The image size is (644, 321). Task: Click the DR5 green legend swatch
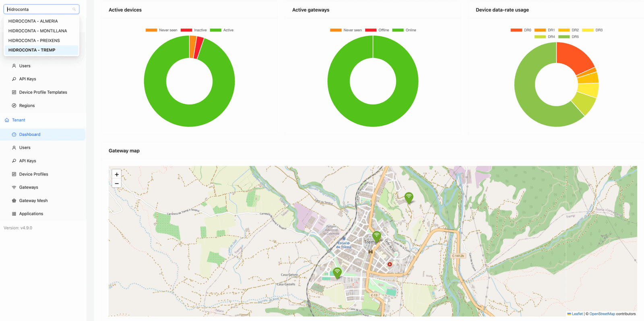point(564,37)
